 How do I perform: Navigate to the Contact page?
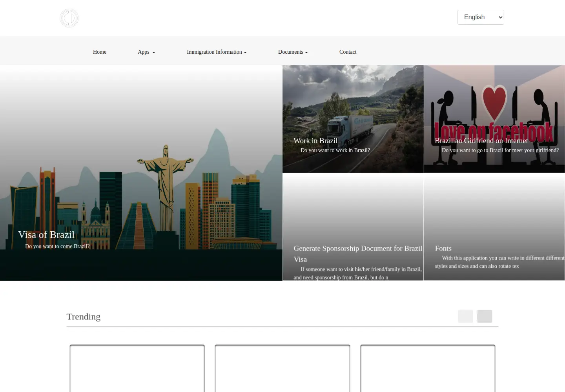[x=348, y=52]
